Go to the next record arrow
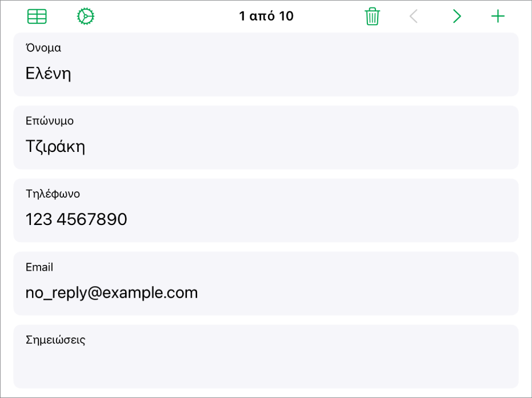532x398 pixels. 457,16
